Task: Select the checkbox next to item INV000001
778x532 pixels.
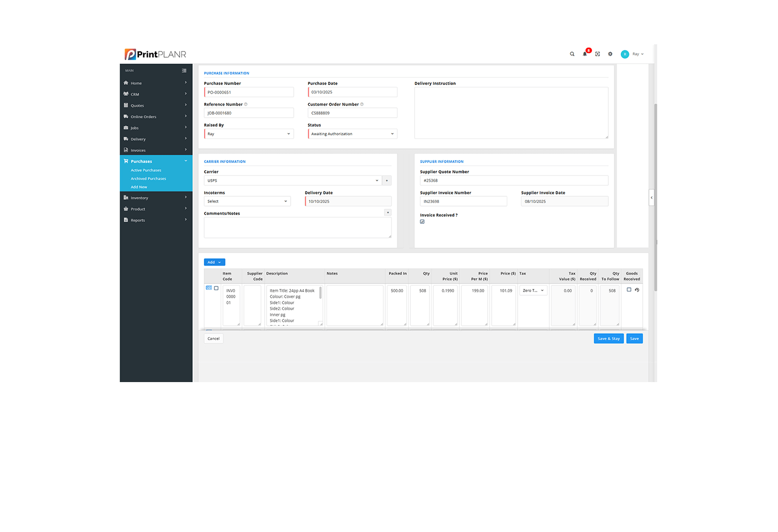Action: [x=216, y=287]
